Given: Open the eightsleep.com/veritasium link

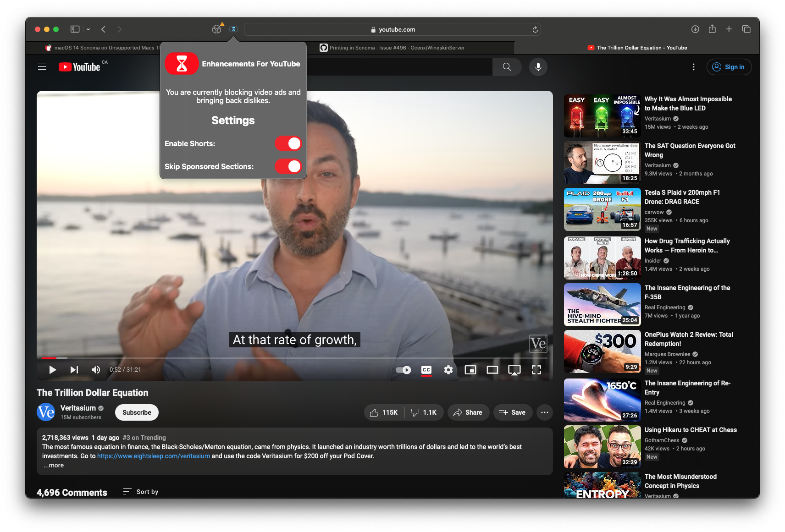Looking at the screenshot, I should [154, 456].
